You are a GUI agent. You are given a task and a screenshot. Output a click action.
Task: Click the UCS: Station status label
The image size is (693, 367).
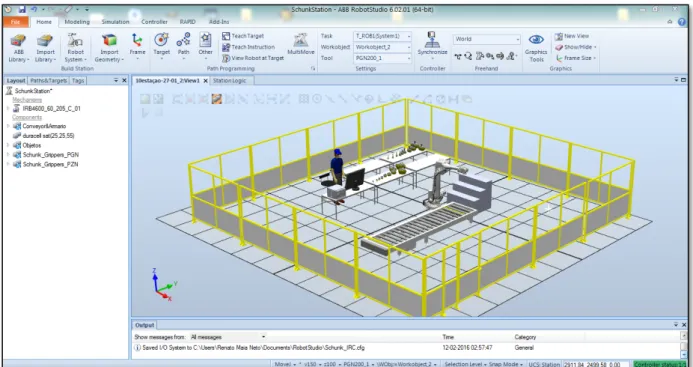click(544, 364)
